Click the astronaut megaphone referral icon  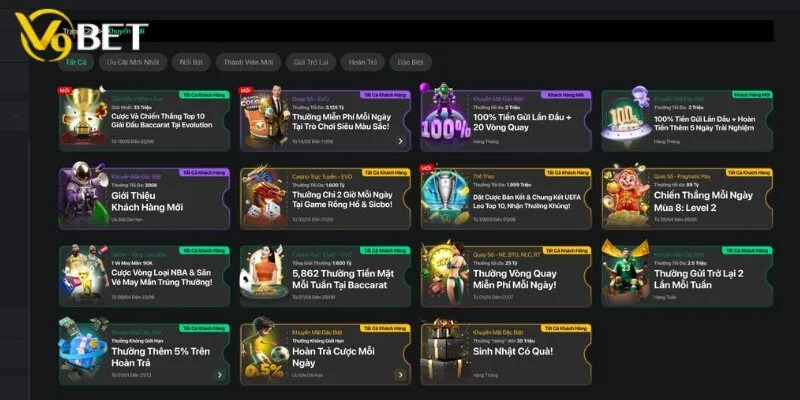[x=84, y=194]
